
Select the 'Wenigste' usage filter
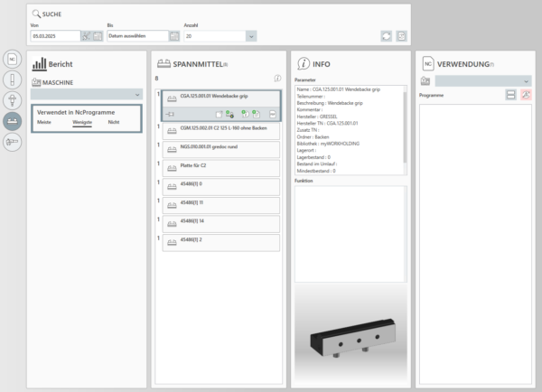point(82,121)
